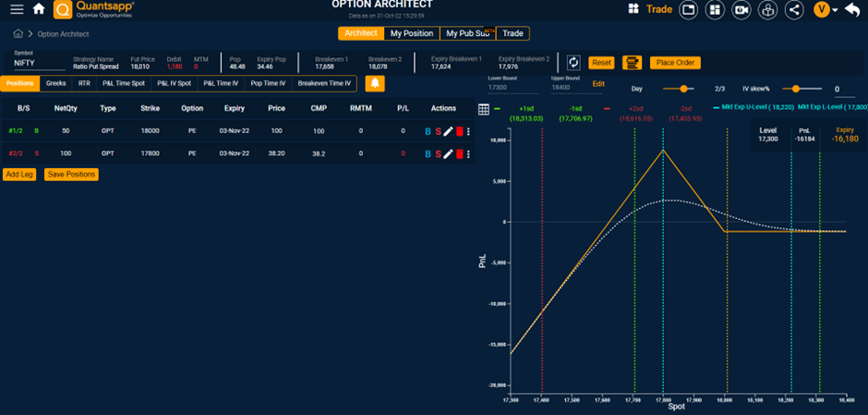
Task: Open the dashboard layout icon
Action: 715,9
